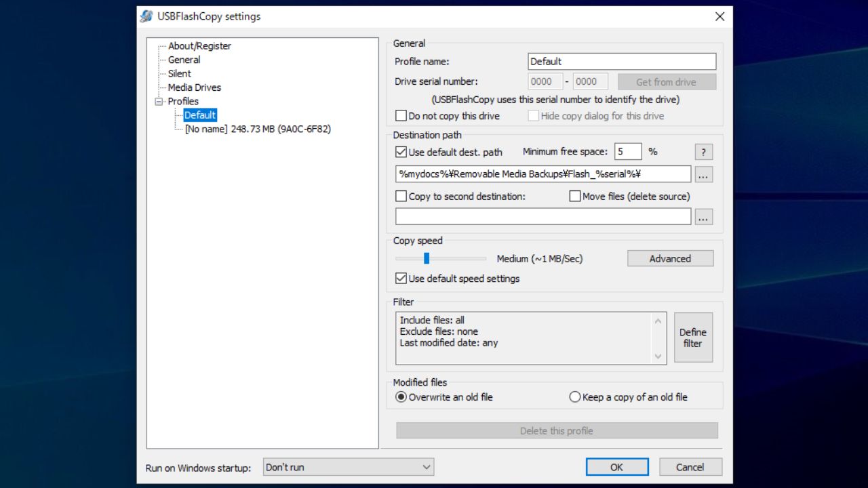Click the 'Medium (~1 MB/Sec)' speed label
Viewport: 868px width, 488px height.
point(540,259)
